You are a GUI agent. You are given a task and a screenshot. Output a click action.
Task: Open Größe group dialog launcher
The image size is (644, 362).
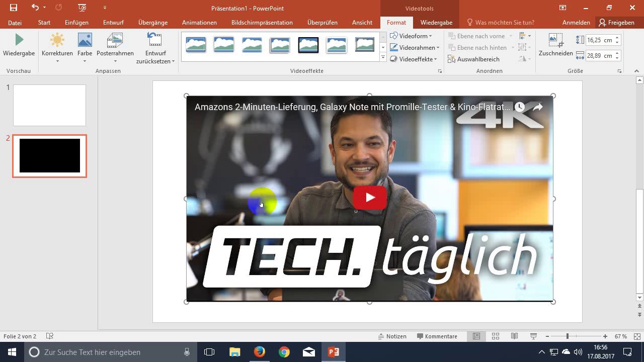click(x=619, y=71)
